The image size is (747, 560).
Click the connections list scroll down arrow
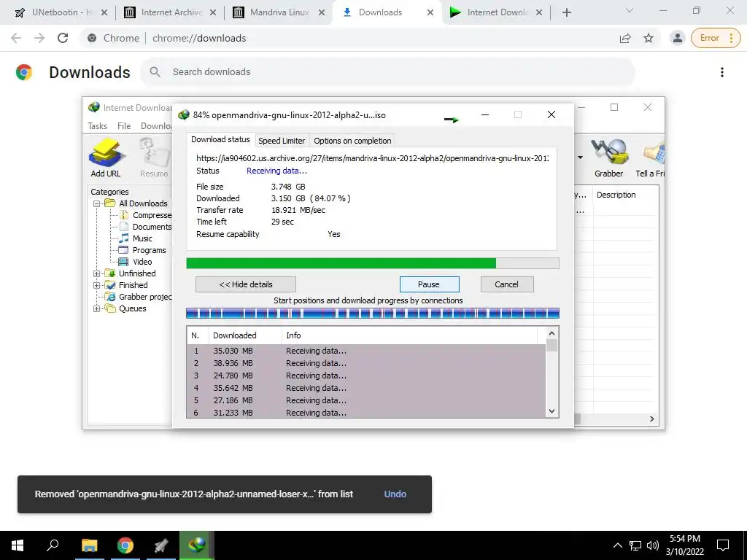coord(551,411)
